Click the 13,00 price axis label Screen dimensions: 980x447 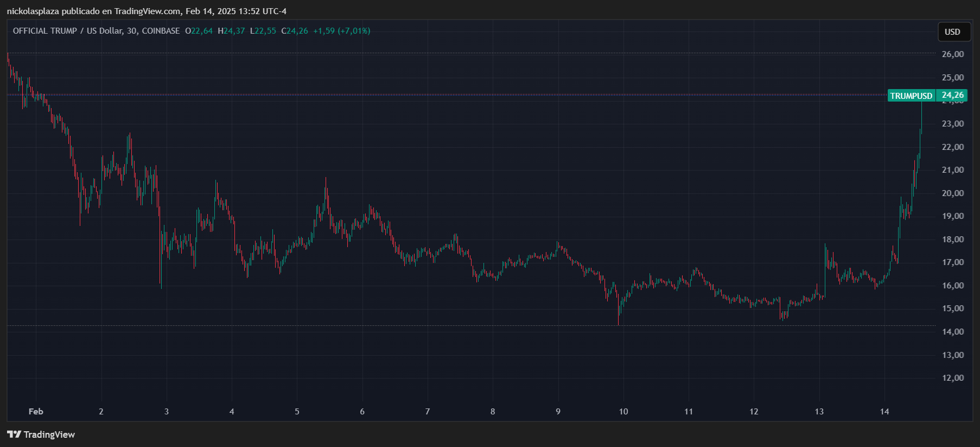953,355
